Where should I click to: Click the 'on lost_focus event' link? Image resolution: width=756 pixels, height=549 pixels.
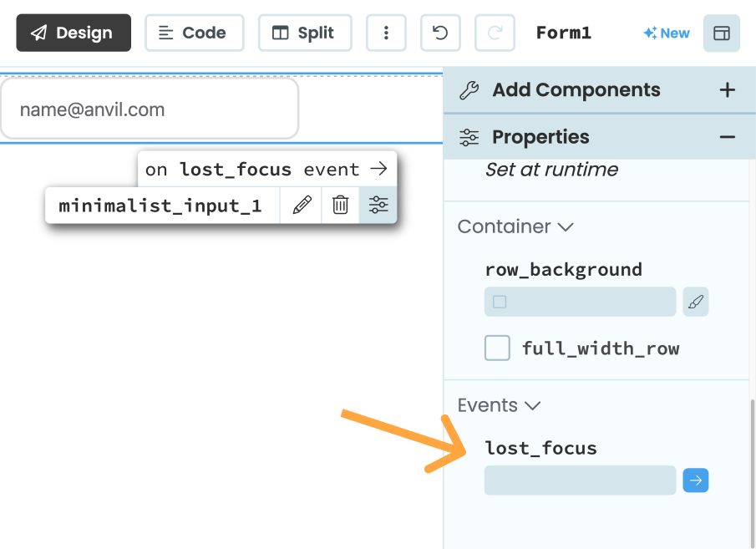266,170
